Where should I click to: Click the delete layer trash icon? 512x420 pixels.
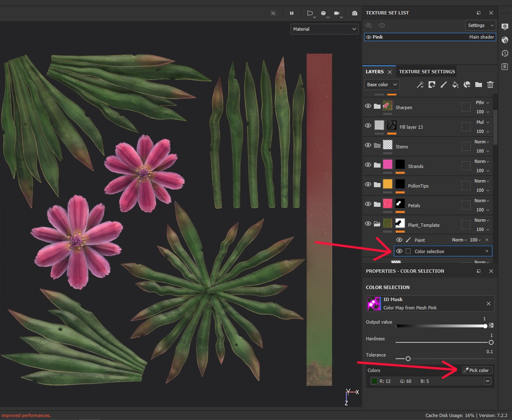(490, 85)
